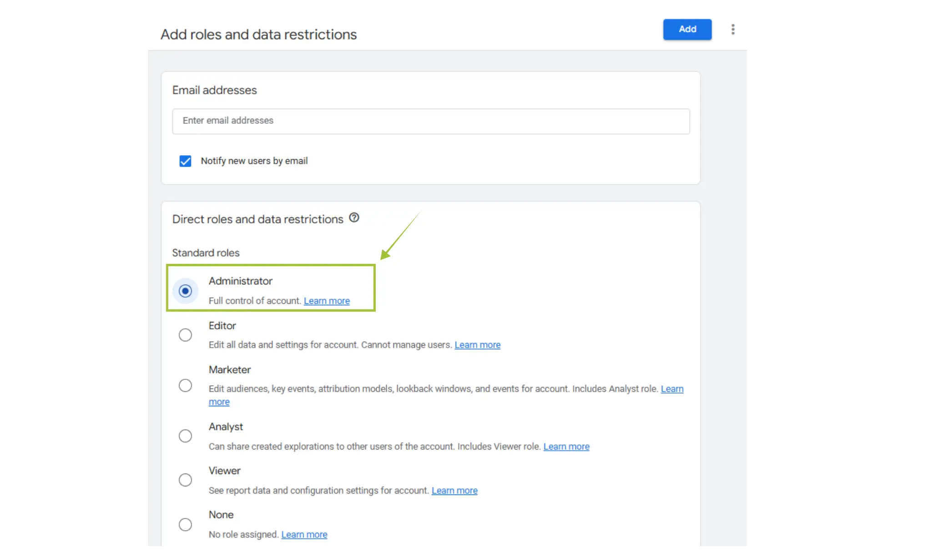Choose the Marketer role radio button
This screenshot has width=948, height=560.
[185, 386]
